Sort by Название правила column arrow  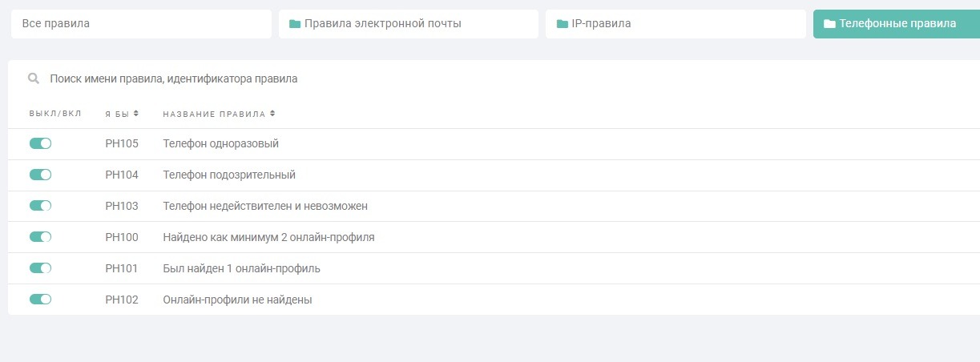[x=273, y=114]
